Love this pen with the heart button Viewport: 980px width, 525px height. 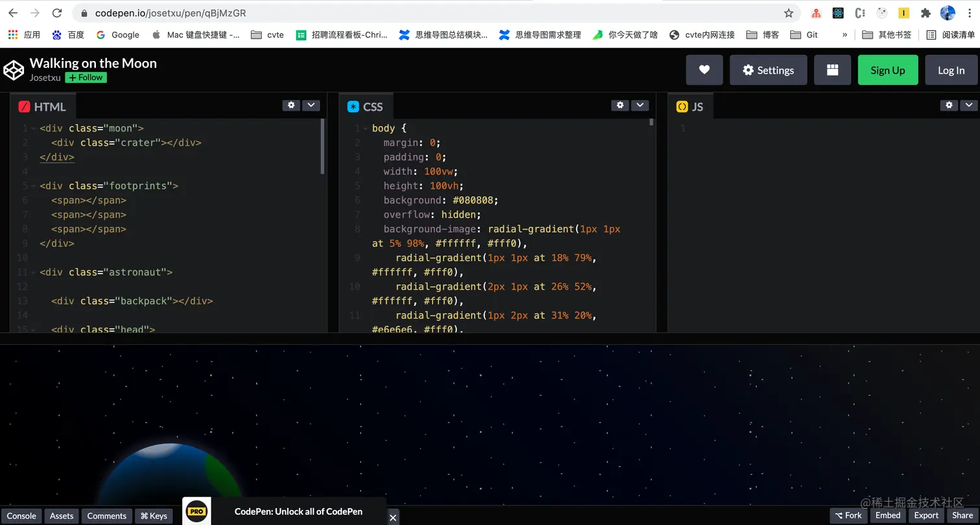705,70
